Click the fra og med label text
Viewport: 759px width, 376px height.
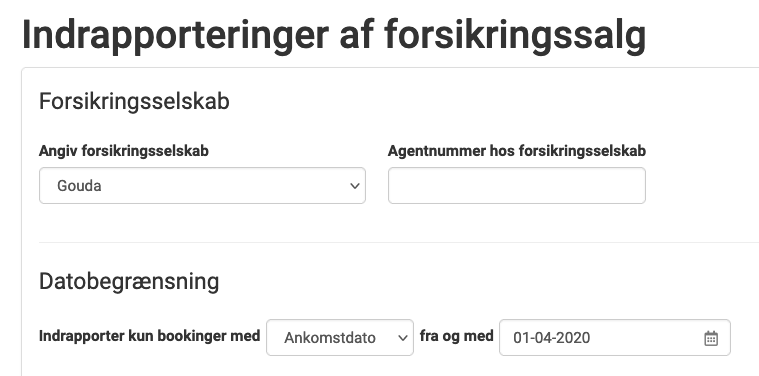(x=456, y=336)
